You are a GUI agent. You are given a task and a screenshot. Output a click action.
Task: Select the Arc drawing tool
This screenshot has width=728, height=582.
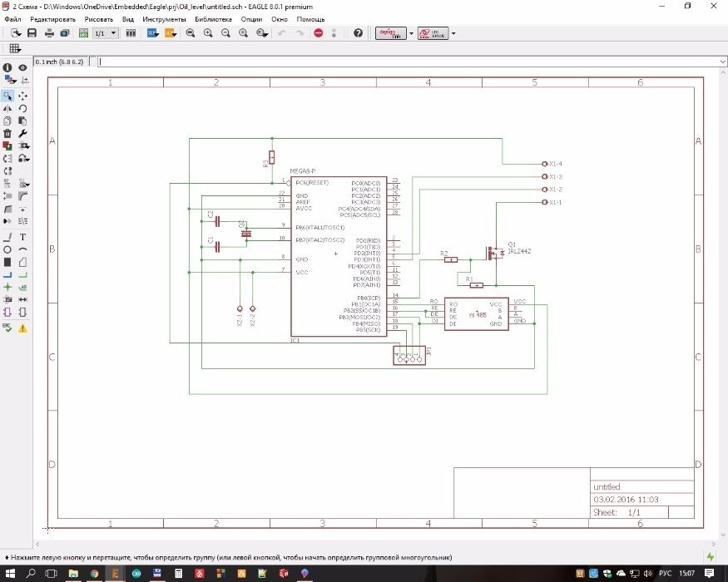pos(22,249)
